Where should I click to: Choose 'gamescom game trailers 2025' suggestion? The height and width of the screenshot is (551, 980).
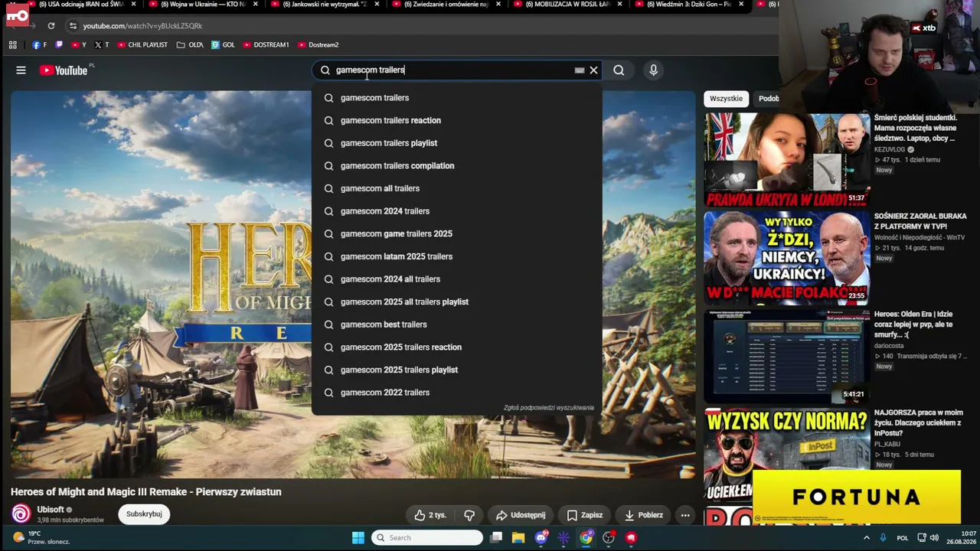point(457,234)
